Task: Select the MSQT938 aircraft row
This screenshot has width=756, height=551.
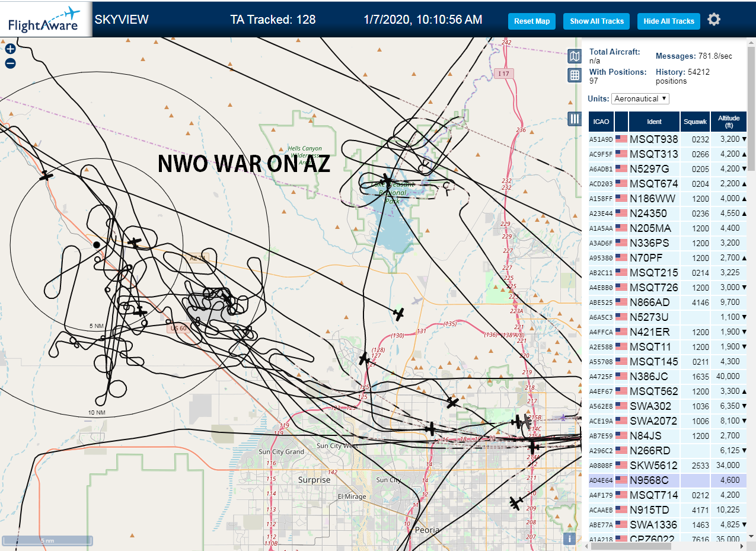Action: (668, 139)
